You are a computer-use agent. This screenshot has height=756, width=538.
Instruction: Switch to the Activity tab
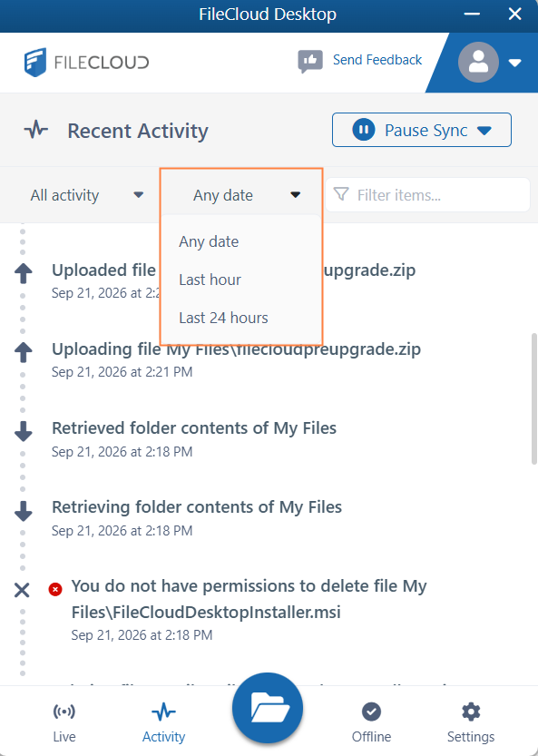(163, 722)
